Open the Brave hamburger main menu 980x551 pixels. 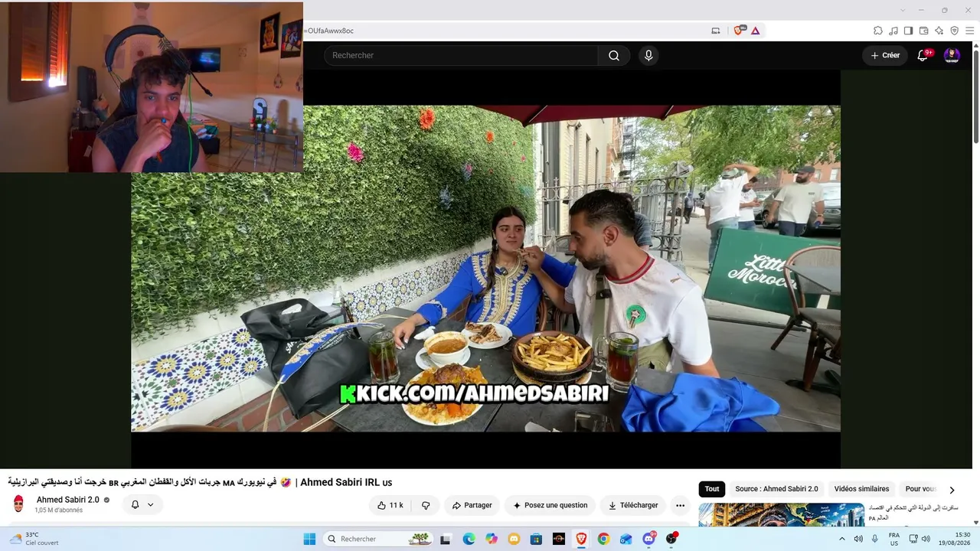click(969, 31)
